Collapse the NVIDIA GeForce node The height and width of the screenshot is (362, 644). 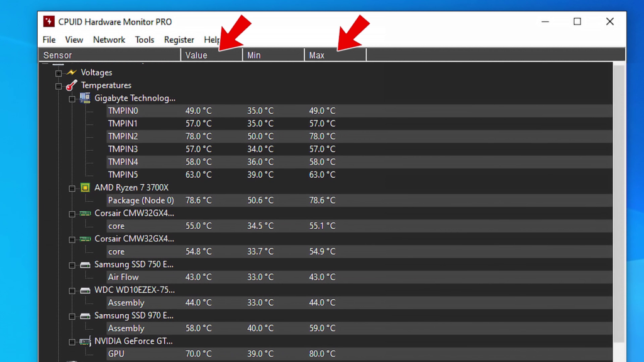click(x=72, y=342)
